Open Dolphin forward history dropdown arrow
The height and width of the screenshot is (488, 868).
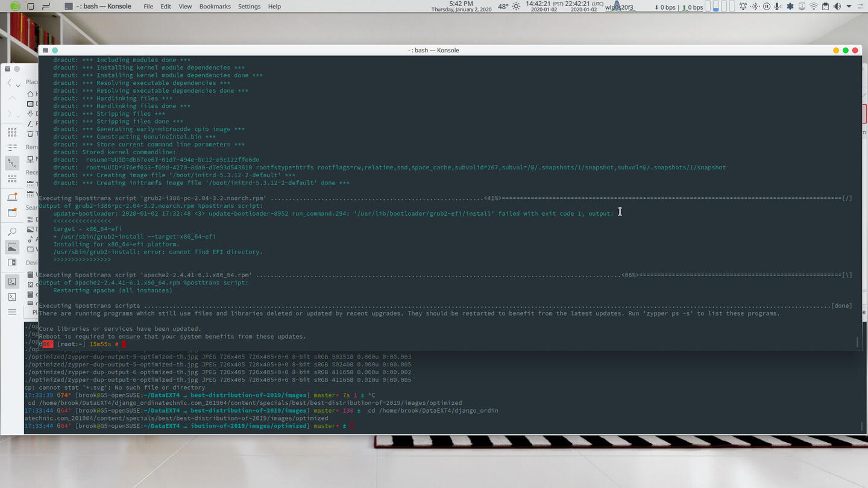pos(18,115)
